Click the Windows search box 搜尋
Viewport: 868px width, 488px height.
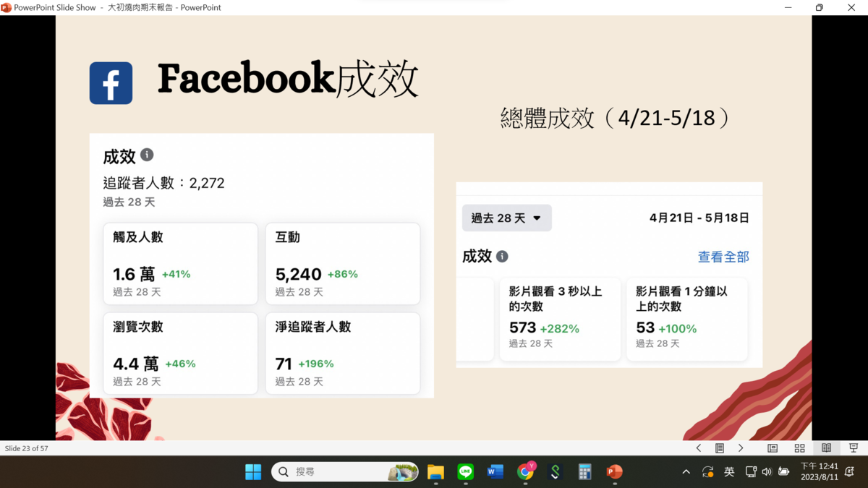pos(345,472)
